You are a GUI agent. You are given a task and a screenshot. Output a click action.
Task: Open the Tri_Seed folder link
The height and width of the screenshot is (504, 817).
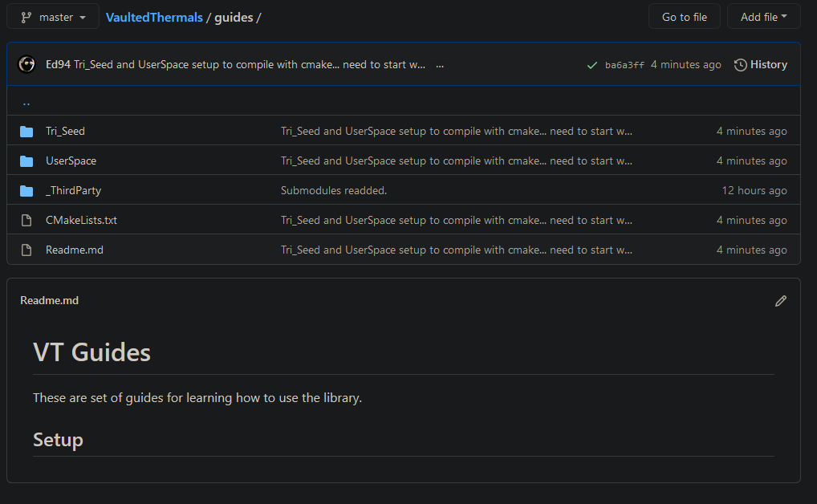tap(65, 131)
